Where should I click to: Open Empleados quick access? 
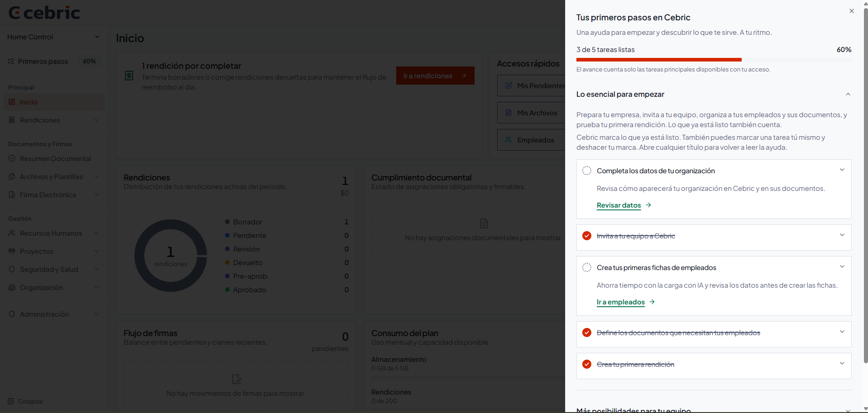[x=531, y=140]
